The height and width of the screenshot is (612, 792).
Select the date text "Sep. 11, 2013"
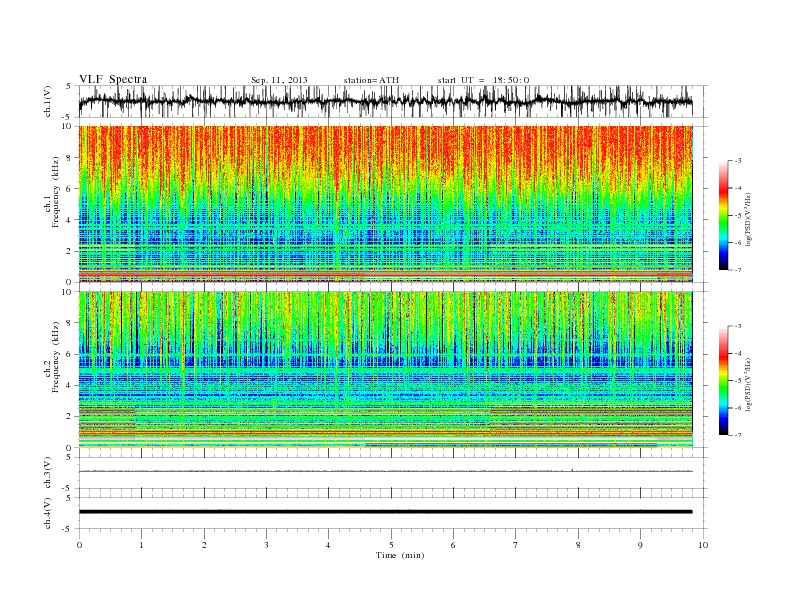pyautogui.click(x=279, y=80)
